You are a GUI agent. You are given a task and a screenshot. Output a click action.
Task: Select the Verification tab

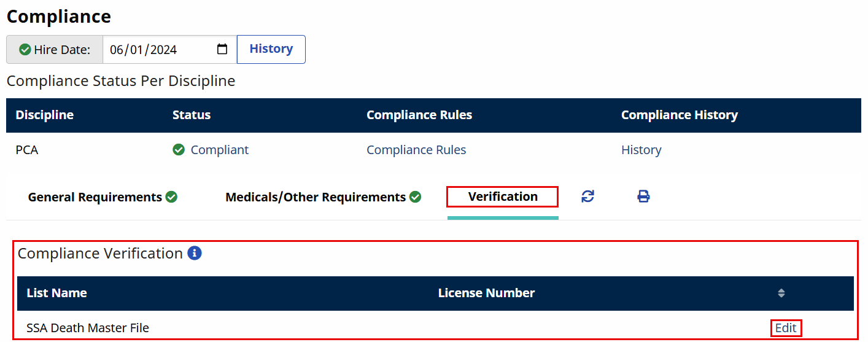point(503,196)
